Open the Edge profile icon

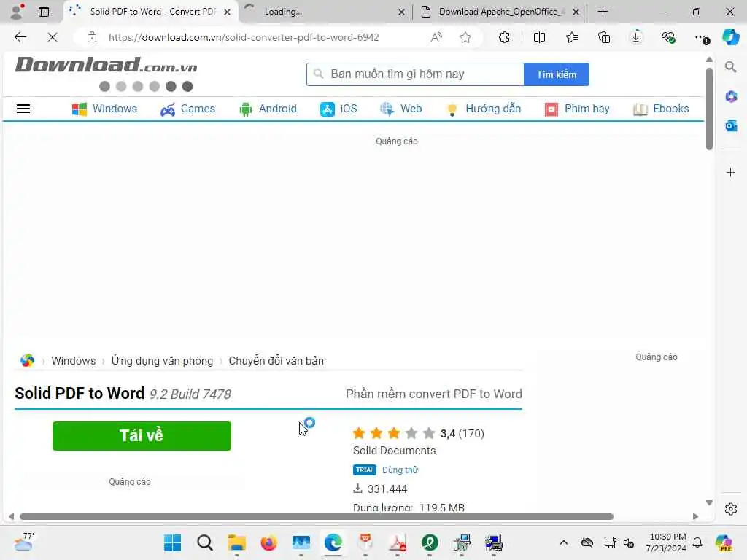pyautogui.click(x=18, y=12)
